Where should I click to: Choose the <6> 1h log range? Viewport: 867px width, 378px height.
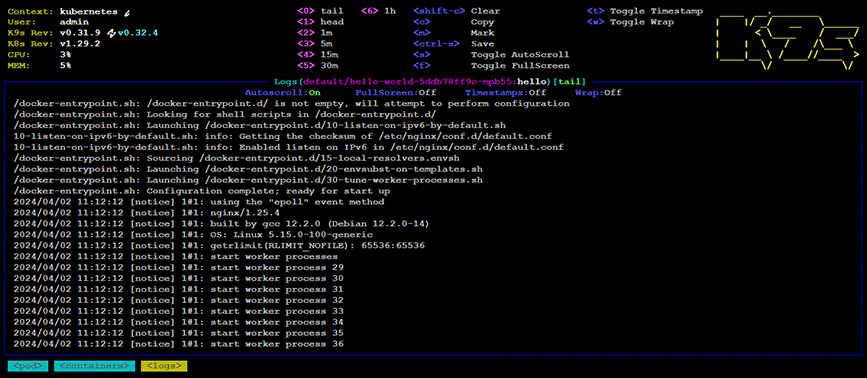[378, 11]
